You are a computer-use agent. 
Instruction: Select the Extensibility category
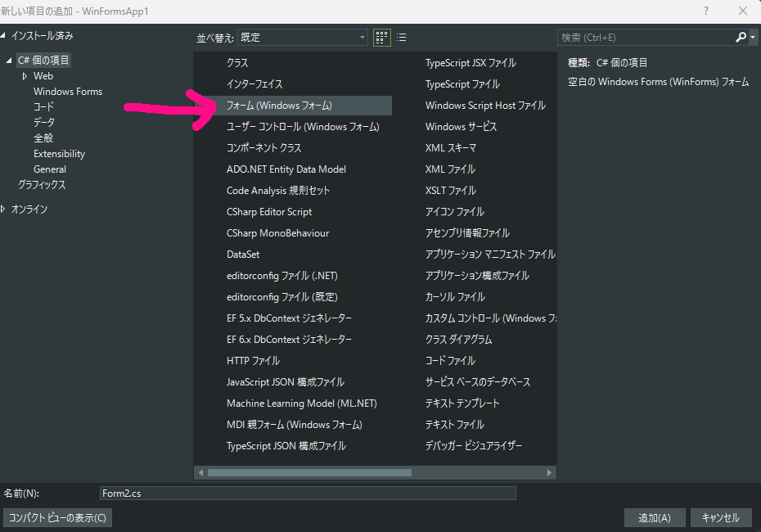59,154
